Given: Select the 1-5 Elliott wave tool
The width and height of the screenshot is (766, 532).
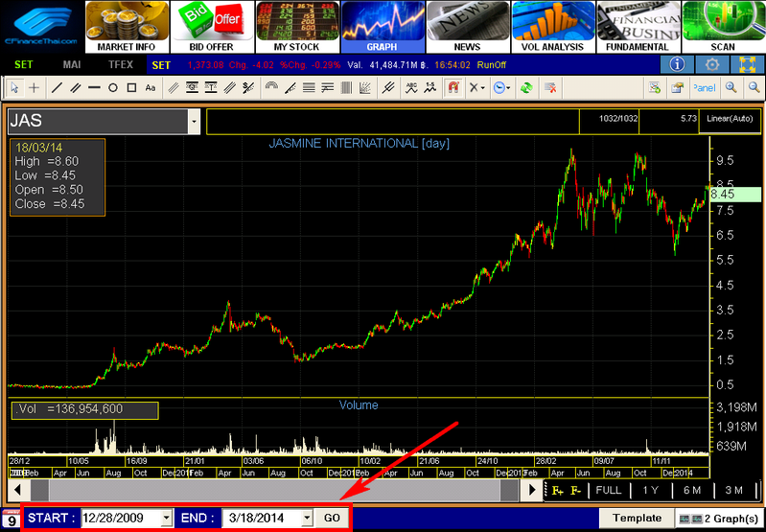Looking at the screenshot, I should point(430,88).
